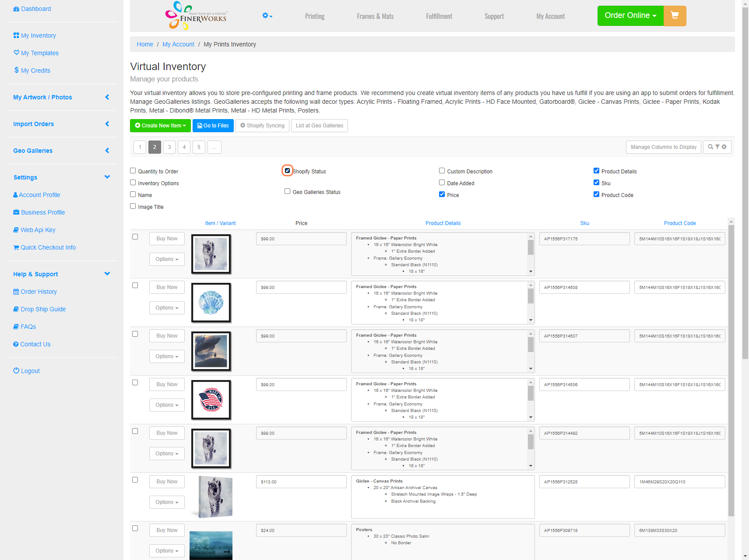
Task: Click the Business Profile briefcase icon
Action: 16,212
